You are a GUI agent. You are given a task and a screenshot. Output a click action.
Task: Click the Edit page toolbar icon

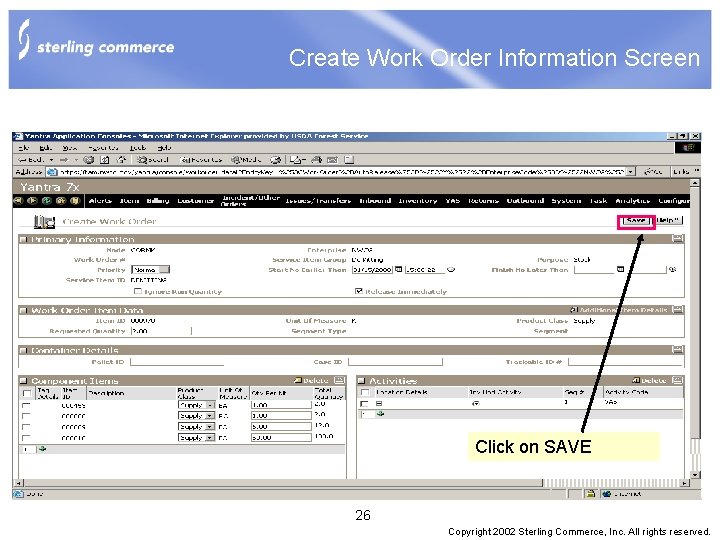point(332,160)
